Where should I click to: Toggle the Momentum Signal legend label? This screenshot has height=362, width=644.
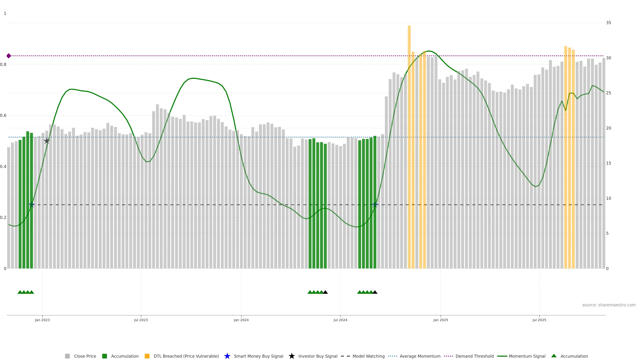[527, 356]
